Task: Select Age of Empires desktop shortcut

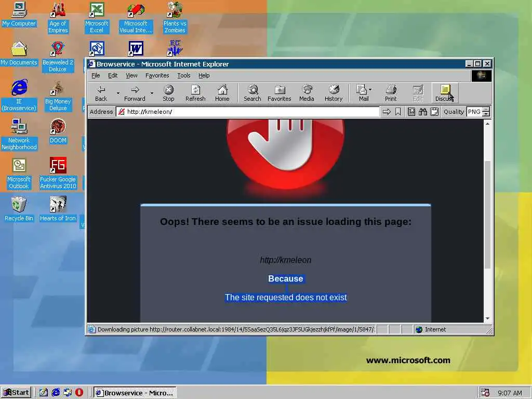Action: click(58, 18)
